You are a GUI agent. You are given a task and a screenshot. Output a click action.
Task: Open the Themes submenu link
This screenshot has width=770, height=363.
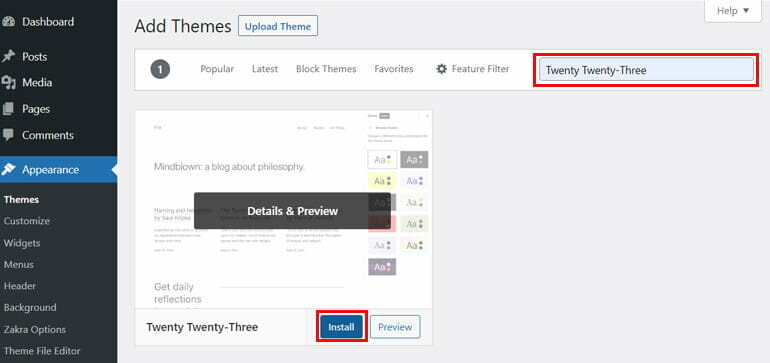click(21, 200)
